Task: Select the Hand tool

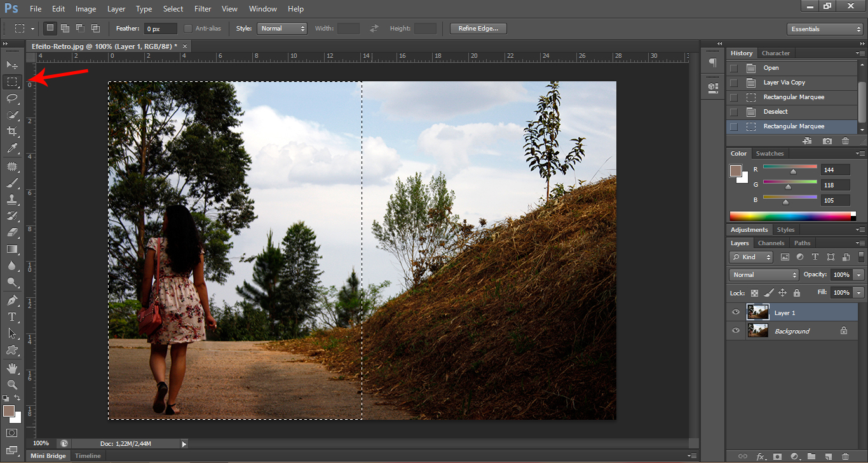Action: (x=12, y=368)
